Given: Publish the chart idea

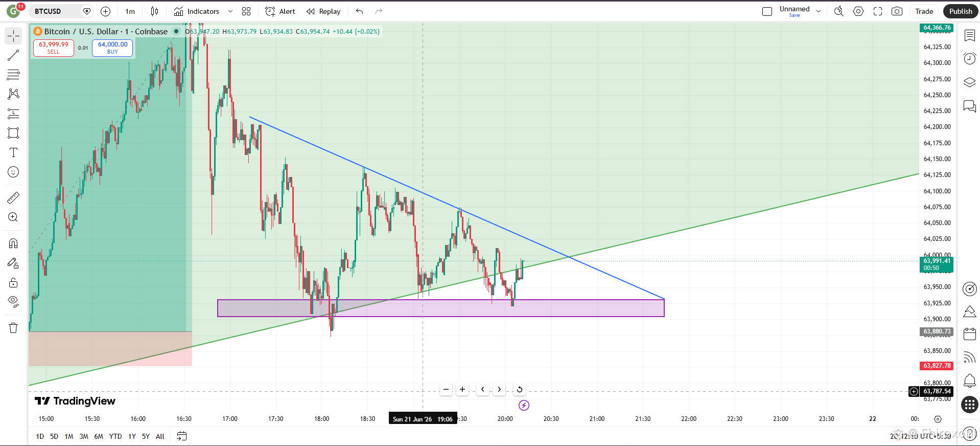Looking at the screenshot, I should 961,11.
